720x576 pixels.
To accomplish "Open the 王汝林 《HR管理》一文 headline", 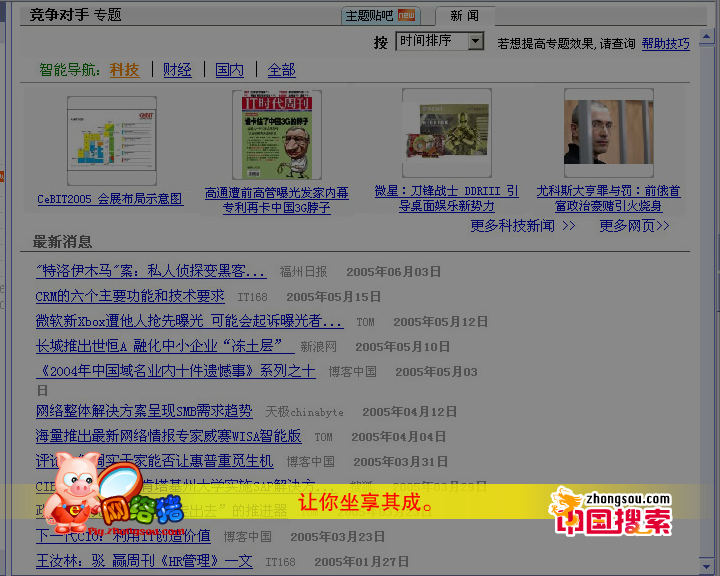I will tap(144, 561).
